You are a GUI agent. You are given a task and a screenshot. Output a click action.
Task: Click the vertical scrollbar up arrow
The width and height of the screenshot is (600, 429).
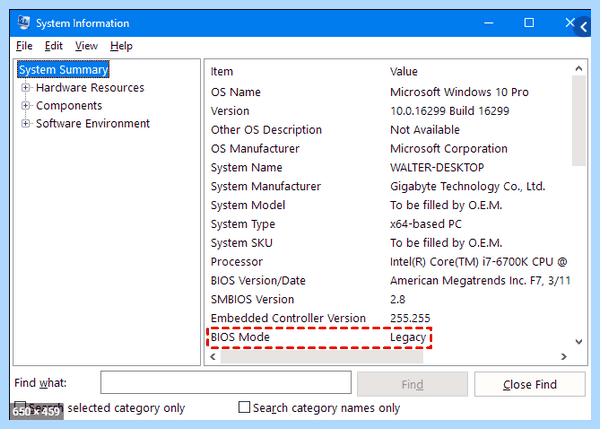[579, 69]
